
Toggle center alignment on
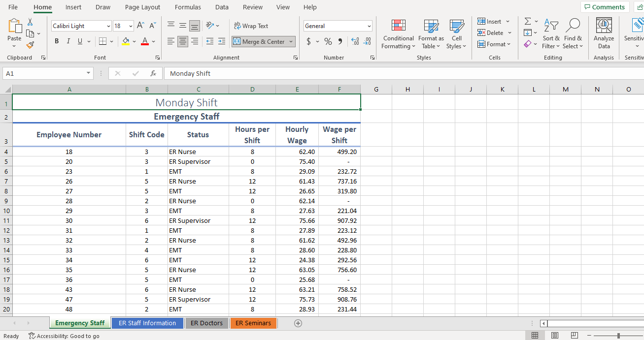tap(182, 41)
